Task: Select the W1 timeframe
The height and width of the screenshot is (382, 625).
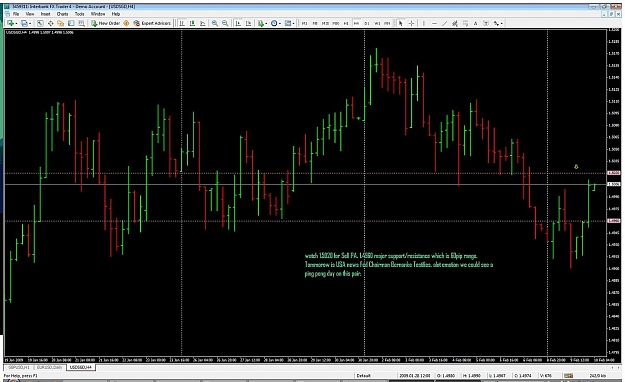Action: click(x=377, y=24)
